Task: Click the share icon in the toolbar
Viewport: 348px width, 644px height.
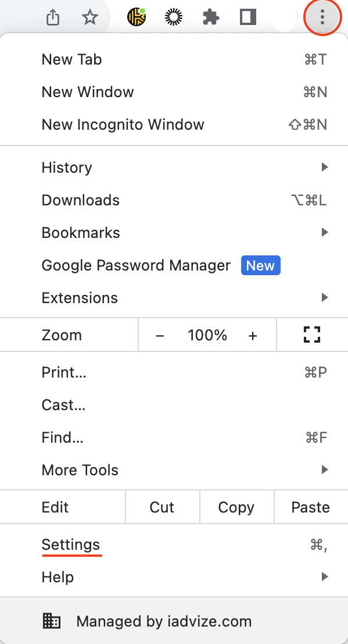Action: coord(52,17)
